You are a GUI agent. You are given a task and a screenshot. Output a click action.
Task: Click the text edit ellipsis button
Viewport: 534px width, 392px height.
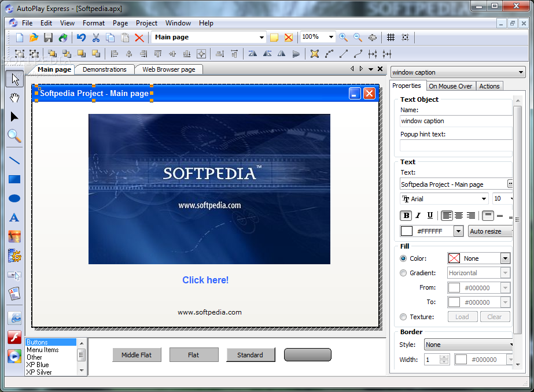click(x=510, y=184)
